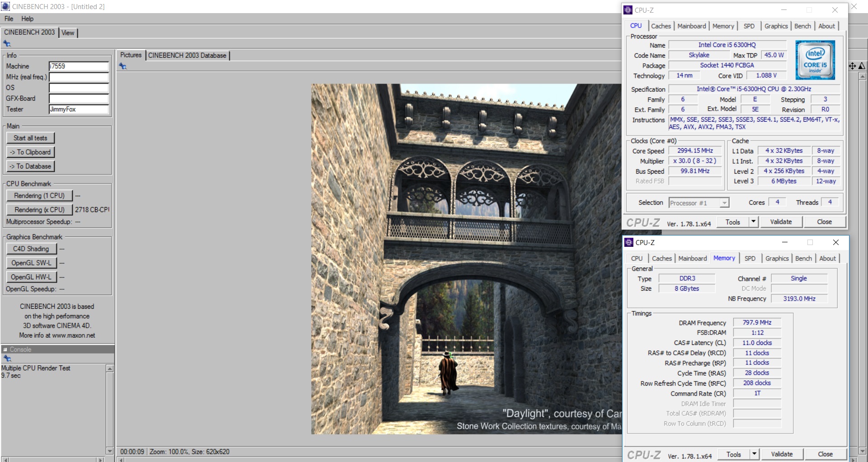Start the C4D Shading test
This screenshot has width=868, height=462.
pos(31,249)
